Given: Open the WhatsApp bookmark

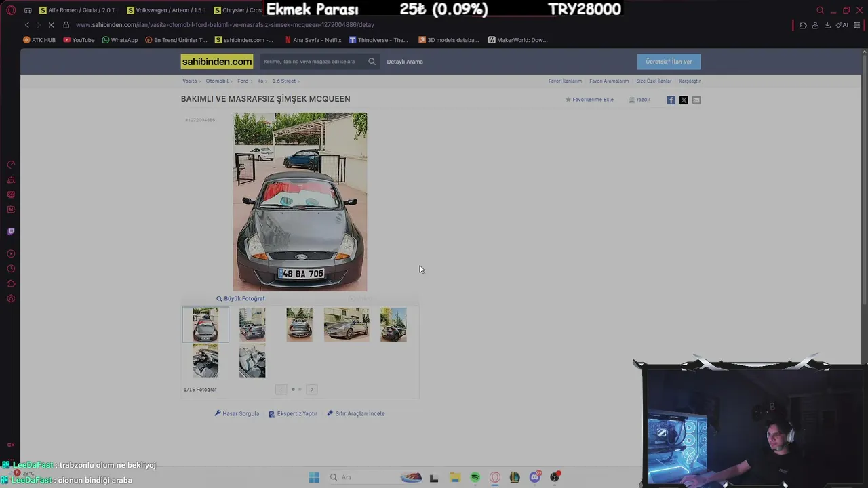Looking at the screenshot, I should [x=120, y=40].
